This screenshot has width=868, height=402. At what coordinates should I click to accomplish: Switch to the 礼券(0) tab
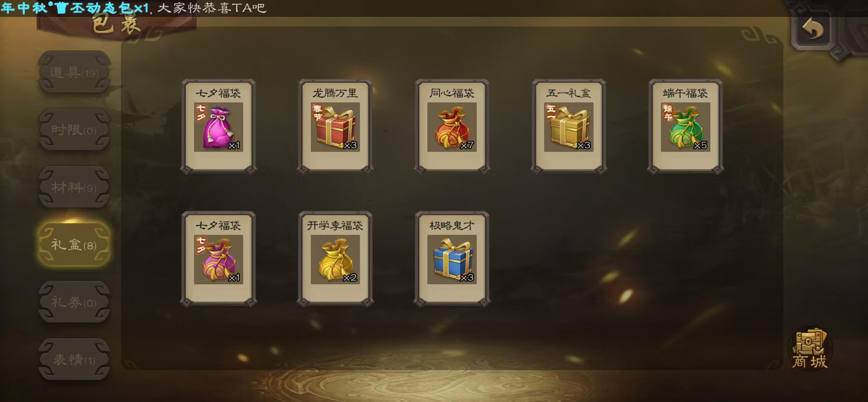(x=74, y=302)
